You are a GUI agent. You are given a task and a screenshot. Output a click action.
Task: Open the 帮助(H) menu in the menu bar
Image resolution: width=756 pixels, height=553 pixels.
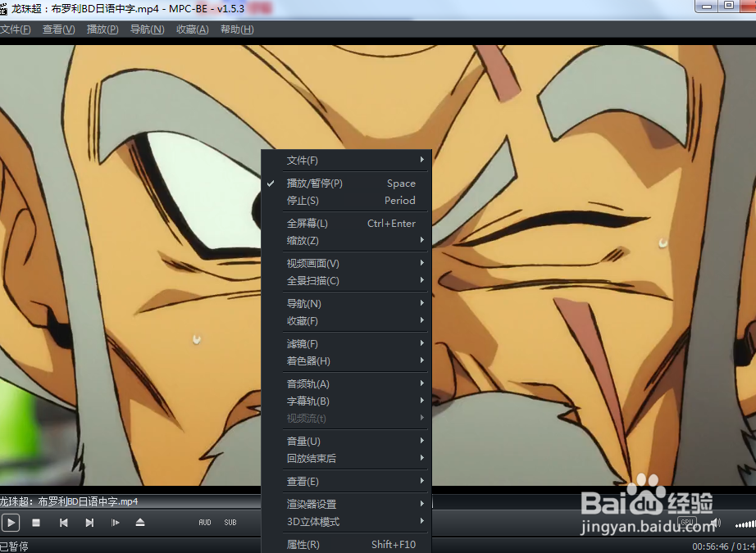(237, 29)
